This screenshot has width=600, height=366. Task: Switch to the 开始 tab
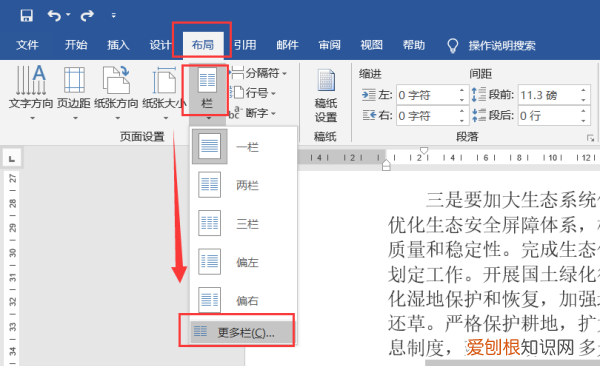coord(76,45)
